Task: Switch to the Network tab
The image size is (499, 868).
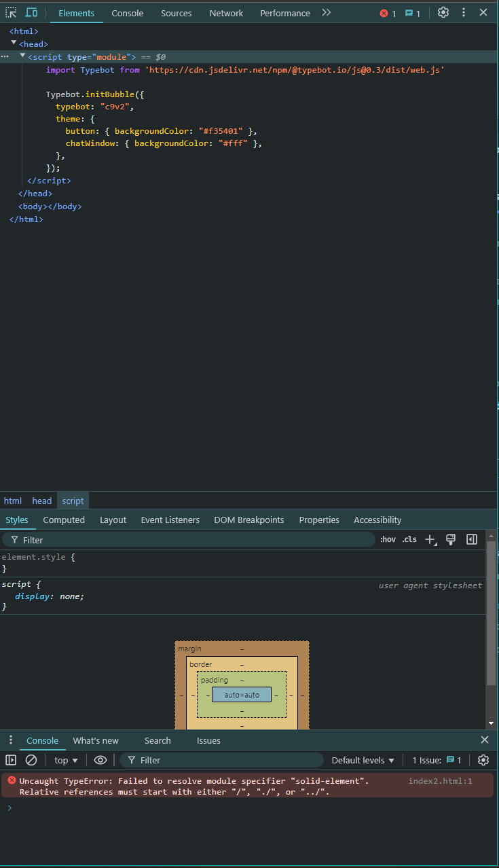Action: (x=226, y=13)
